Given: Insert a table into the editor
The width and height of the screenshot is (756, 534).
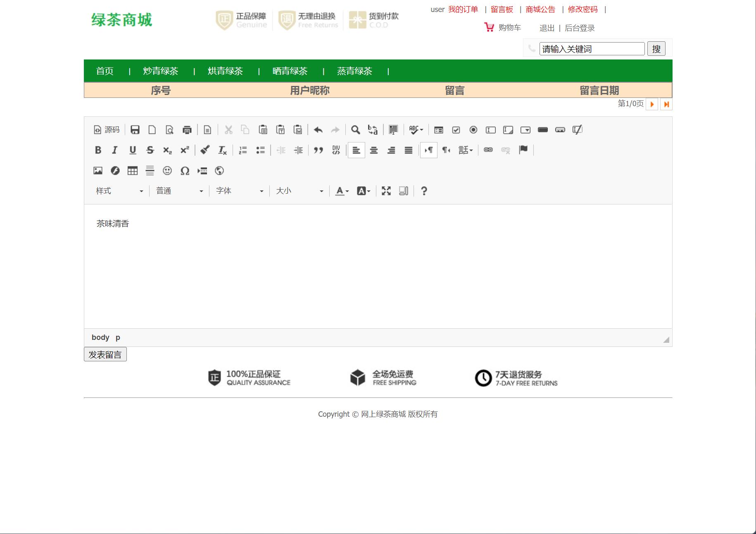Looking at the screenshot, I should tap(132, 171).
